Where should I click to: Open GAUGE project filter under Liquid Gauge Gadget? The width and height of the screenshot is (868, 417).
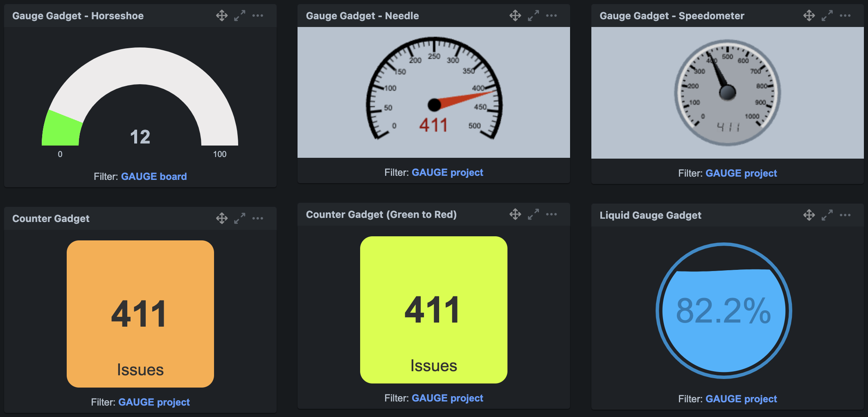pyautogui.click(x=741, y=399)
